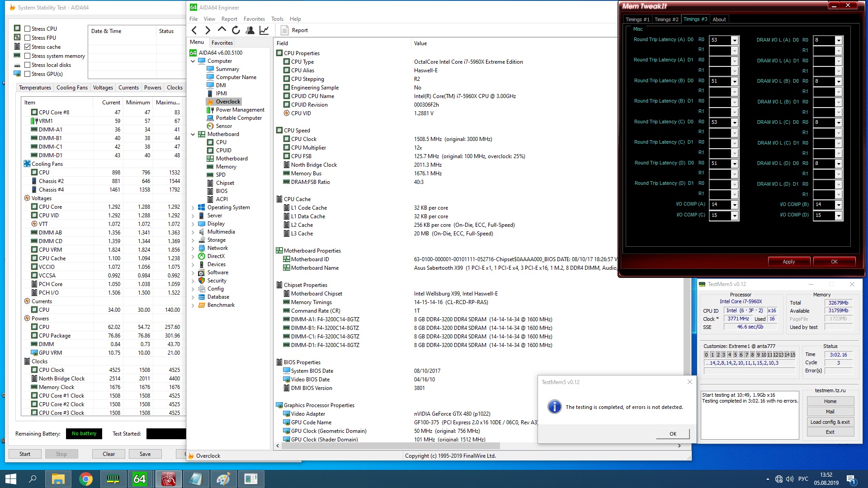Click the Report toolbar button

pos(294,30)
